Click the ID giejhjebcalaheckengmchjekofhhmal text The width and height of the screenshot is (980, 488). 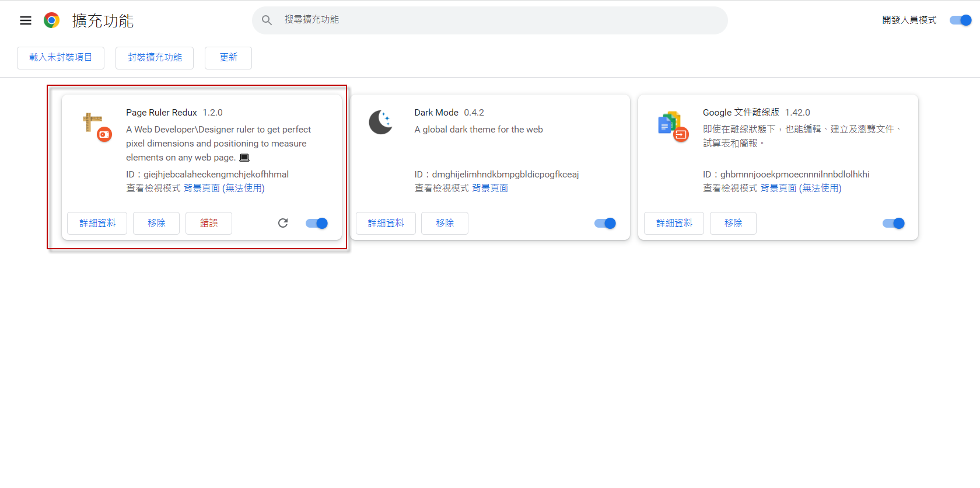[x=207, y=175]
